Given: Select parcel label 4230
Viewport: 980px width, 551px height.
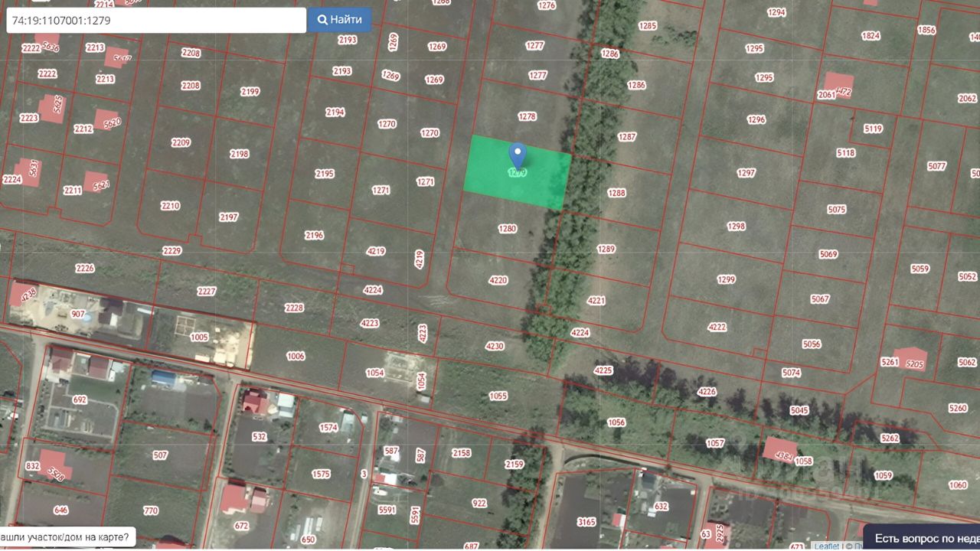Looking at the screenshot, I should click(495, 346).
